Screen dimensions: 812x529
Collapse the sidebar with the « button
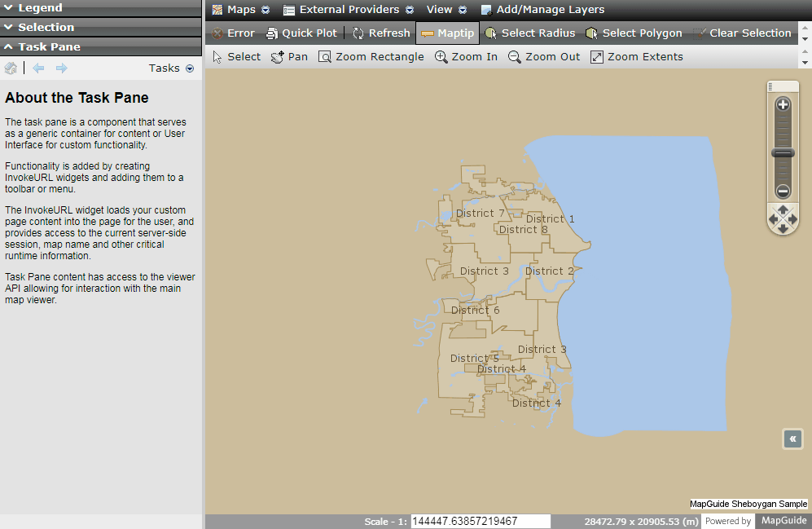coord(792,439)
